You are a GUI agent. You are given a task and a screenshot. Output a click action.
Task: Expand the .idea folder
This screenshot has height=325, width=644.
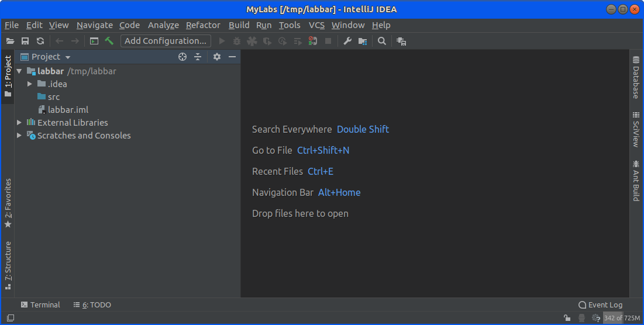30,84
